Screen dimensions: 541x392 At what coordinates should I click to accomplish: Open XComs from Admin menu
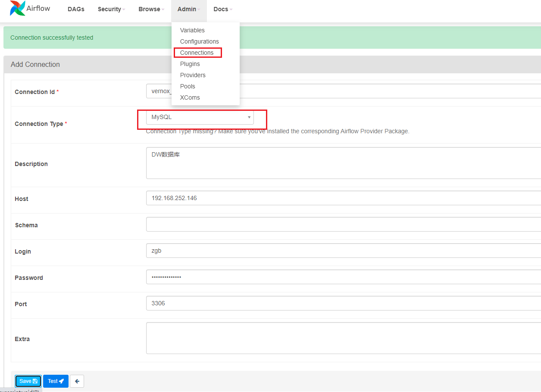coord(190,97)
